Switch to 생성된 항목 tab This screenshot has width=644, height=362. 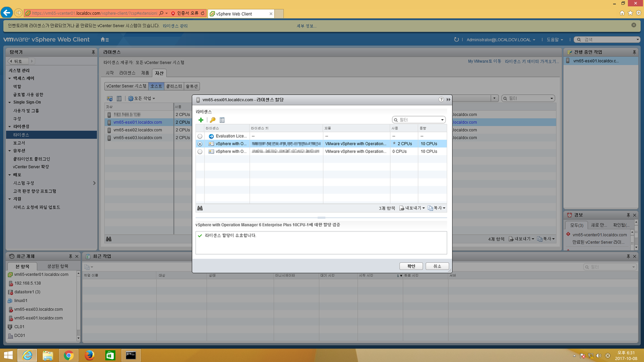tap(58, 266)
